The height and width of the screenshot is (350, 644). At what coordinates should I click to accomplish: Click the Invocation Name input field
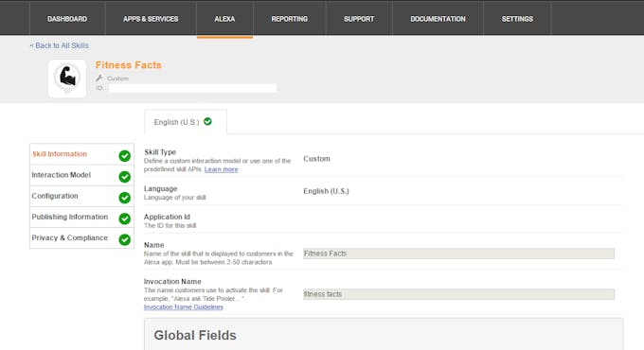pos(458,294)
